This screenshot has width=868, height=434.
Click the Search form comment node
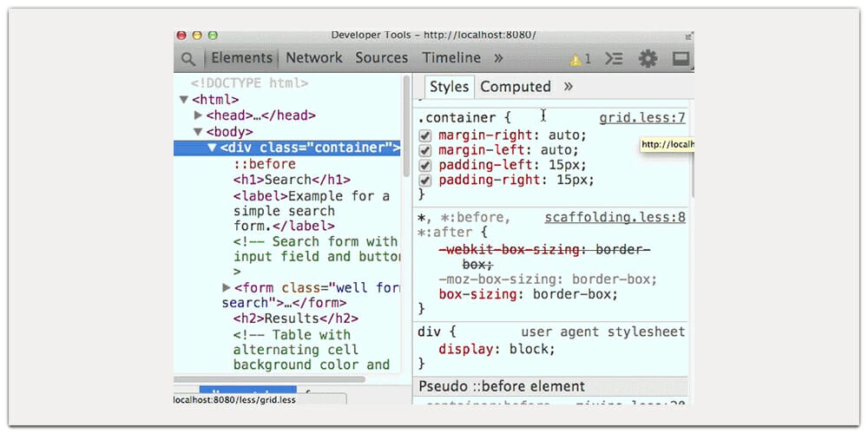click(x=316, y=256)
